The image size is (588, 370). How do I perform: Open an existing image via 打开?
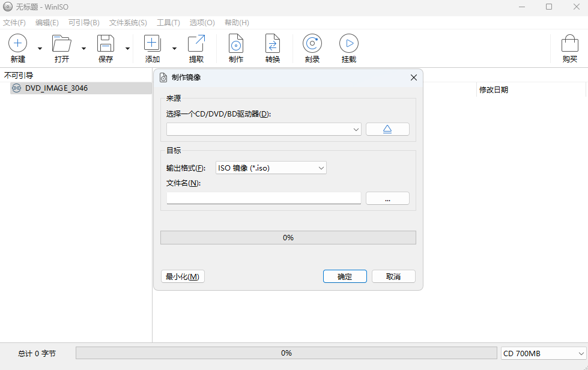tap(62, 47)
